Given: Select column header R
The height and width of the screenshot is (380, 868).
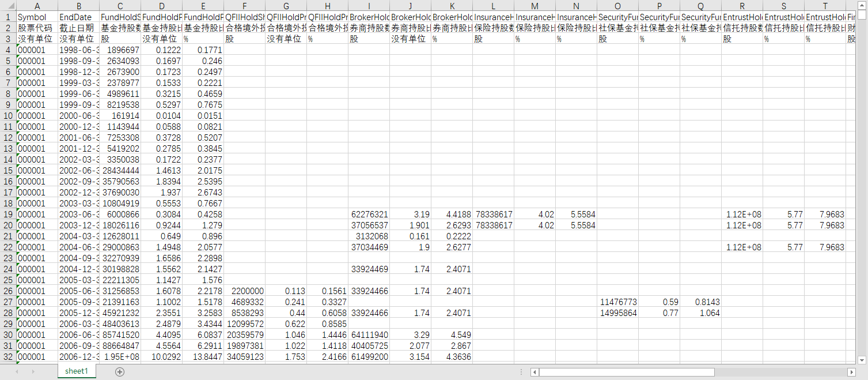Looking at the screenshot, I should (x=742, y=5).
